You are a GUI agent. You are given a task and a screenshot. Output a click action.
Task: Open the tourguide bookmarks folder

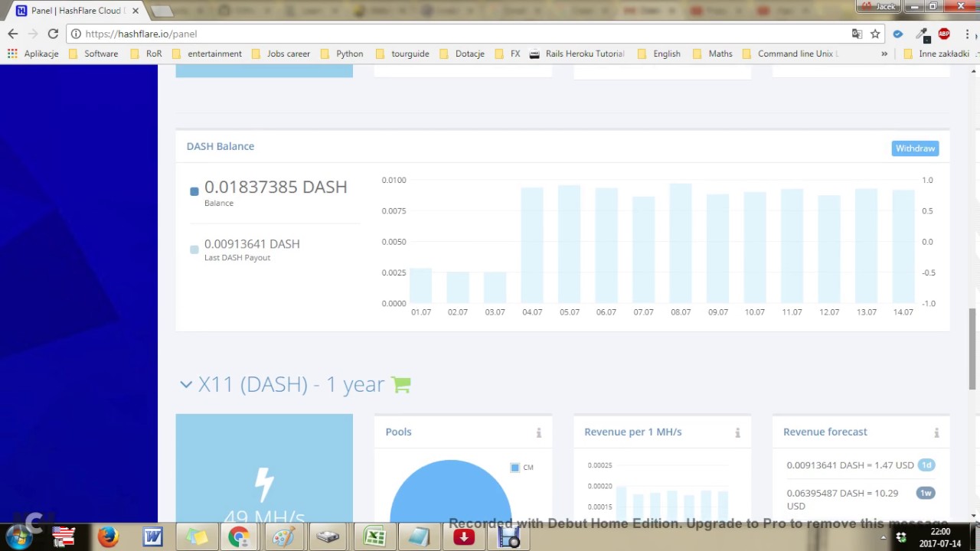pyautogui.click(x=402, y=54)
